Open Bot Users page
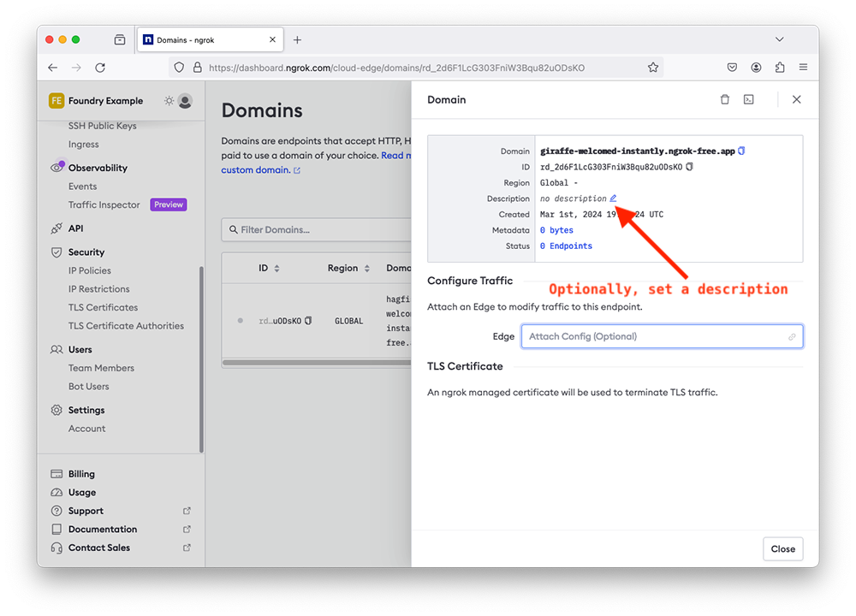856x616 pixels. (x=88, y=387)
